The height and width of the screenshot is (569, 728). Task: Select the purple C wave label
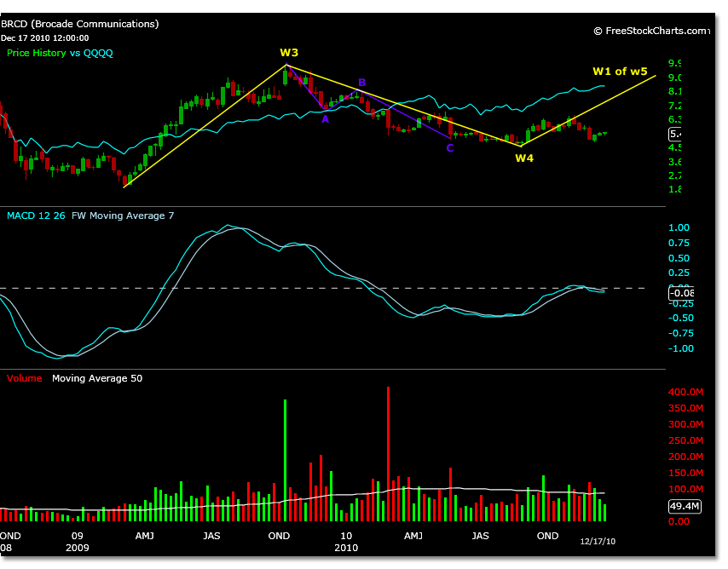click(449, 148)
